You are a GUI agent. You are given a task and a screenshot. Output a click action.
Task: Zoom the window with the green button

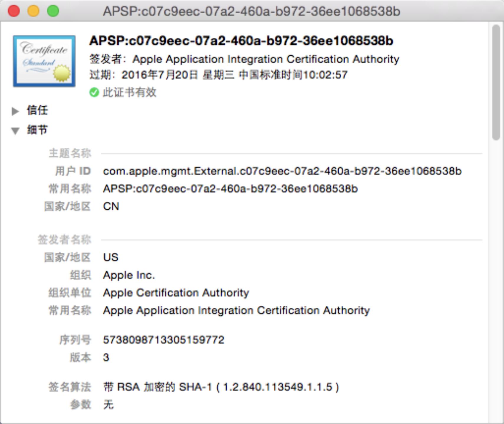53,11
